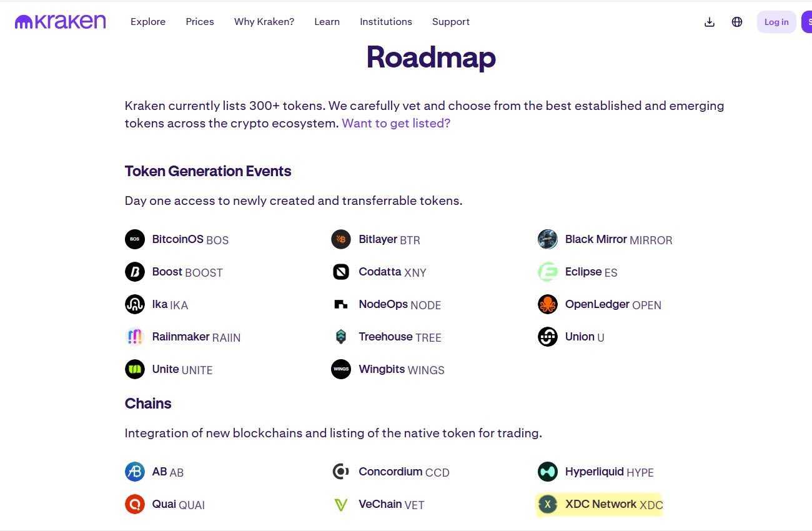812x531 pixels.
Task: Click the BitcoinOS BOS token icon
Action: pos(135,239)
